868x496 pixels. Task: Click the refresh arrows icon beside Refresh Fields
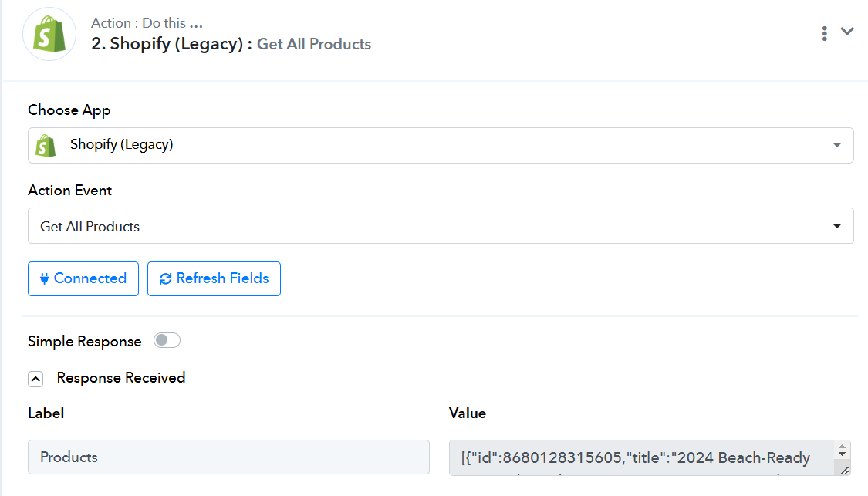coord(165,279)
